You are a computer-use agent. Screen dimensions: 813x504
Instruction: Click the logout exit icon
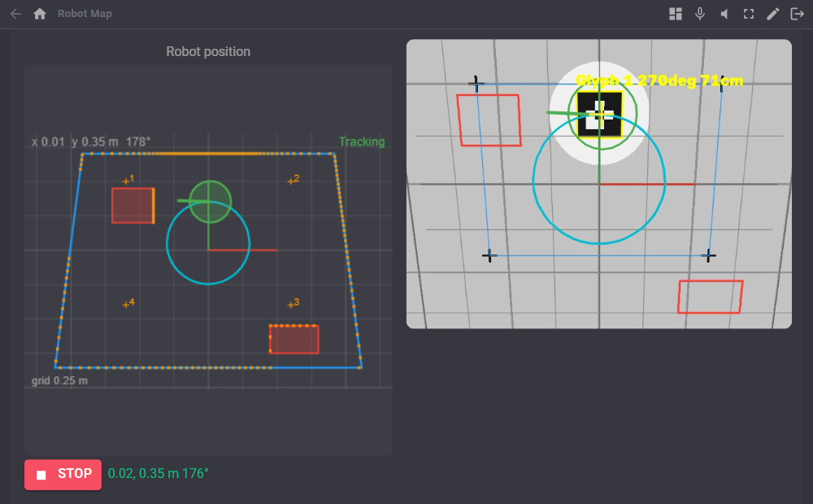797,14
